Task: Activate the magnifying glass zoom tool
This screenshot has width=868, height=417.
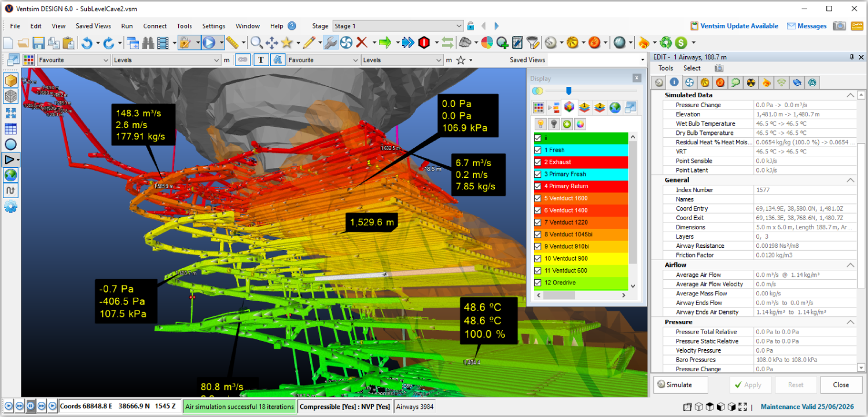Action: [x=256, y=43]
